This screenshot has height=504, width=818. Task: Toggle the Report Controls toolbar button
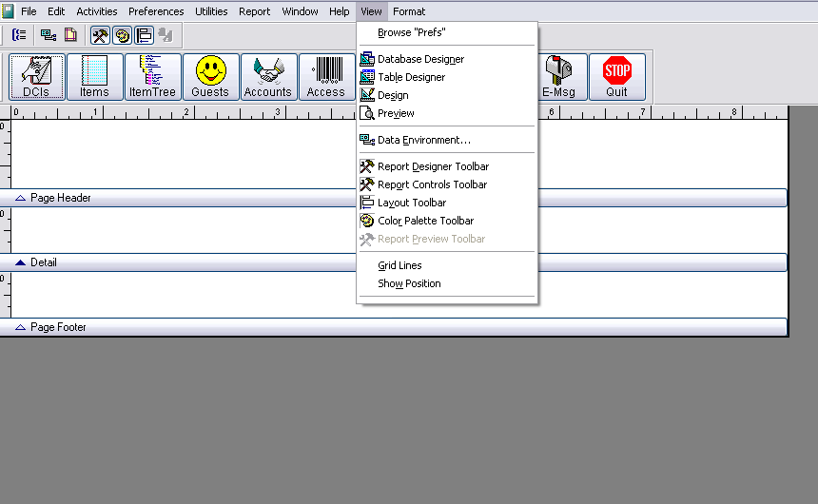tap(100, 35)
